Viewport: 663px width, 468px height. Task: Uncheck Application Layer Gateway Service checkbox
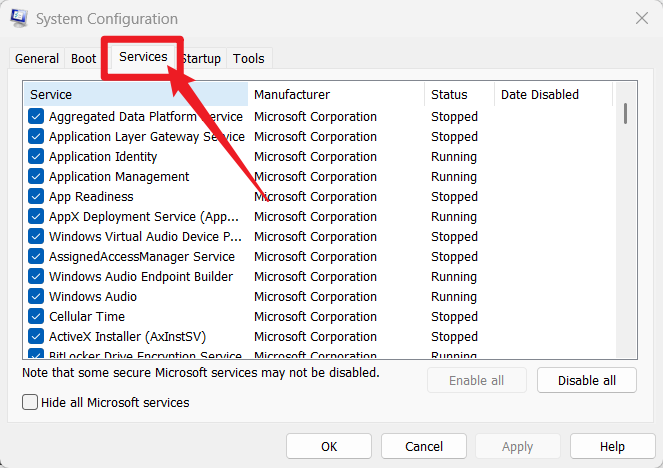point(36,137)
